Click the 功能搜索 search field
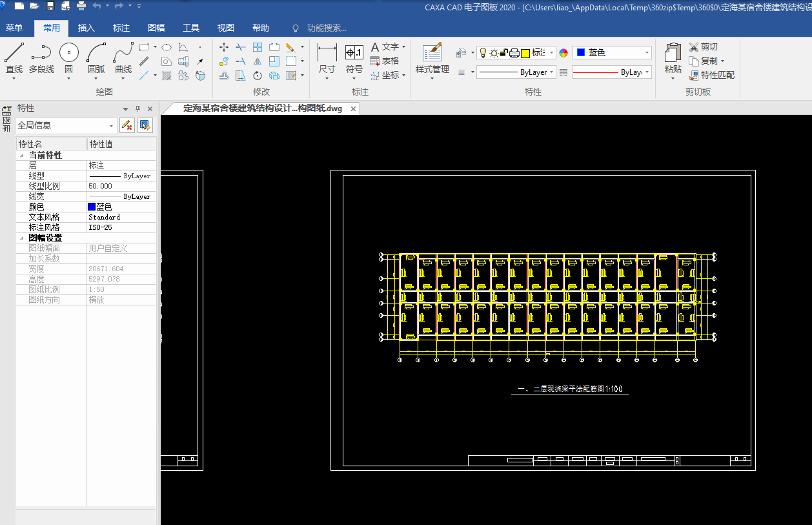812x525 pixels. pos(326,28)
